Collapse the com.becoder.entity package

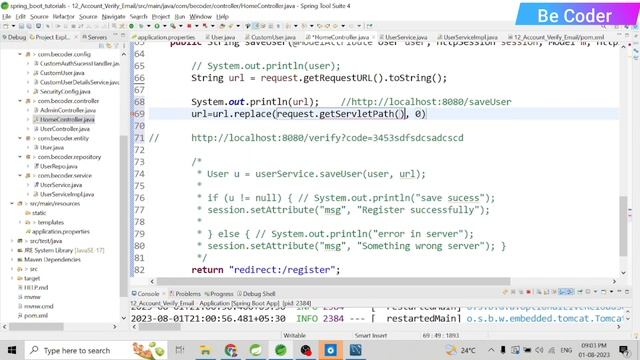20,138
